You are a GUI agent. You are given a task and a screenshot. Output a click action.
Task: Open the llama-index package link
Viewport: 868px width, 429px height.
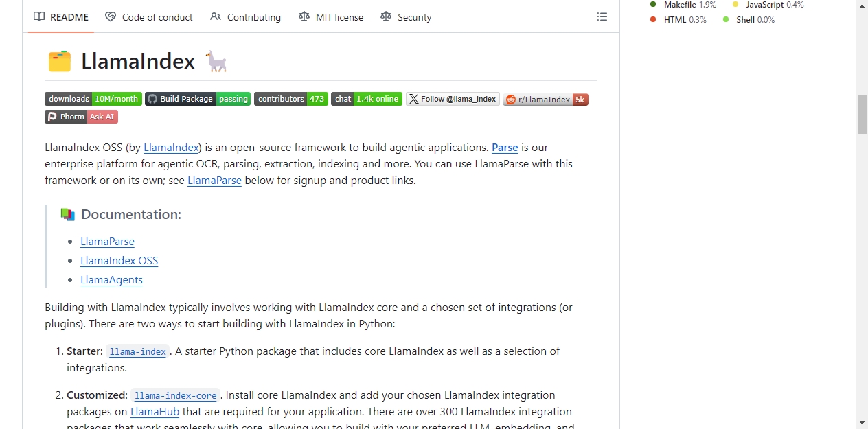pos(138,351)
